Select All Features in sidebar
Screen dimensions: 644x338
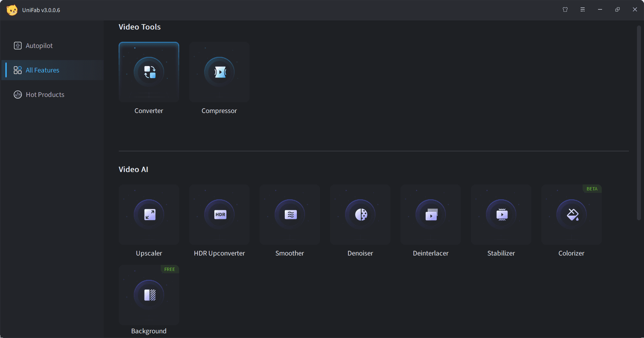(x=42, y=70)
